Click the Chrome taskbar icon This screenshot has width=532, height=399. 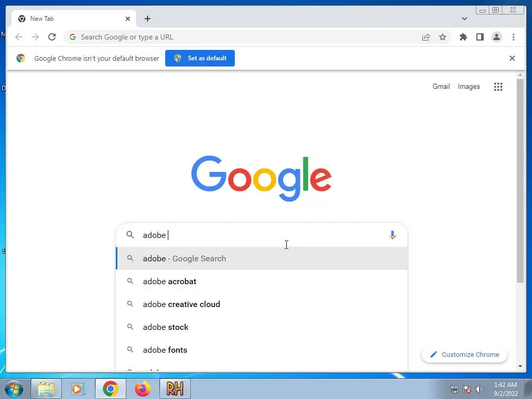(x=111, y=389)
